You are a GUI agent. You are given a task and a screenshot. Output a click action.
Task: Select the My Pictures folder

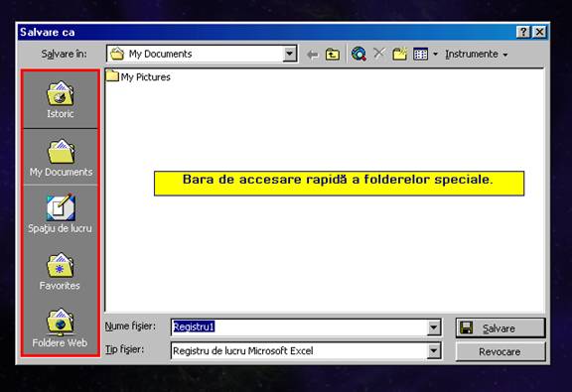(x=138, y=77)
